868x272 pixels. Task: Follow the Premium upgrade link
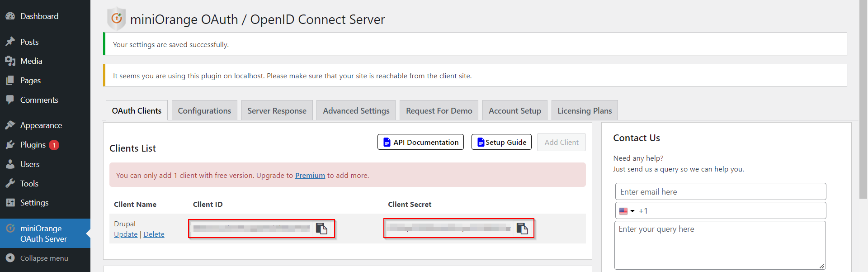pos(310,176)
